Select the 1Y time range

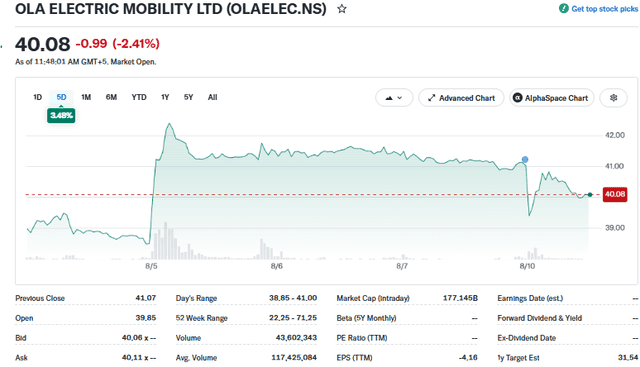coord(165,97)
